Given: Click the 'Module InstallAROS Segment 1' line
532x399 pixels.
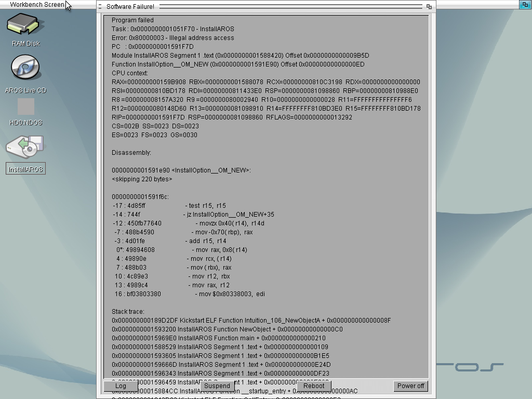Looking at the screenshot, I should point(240,55).
